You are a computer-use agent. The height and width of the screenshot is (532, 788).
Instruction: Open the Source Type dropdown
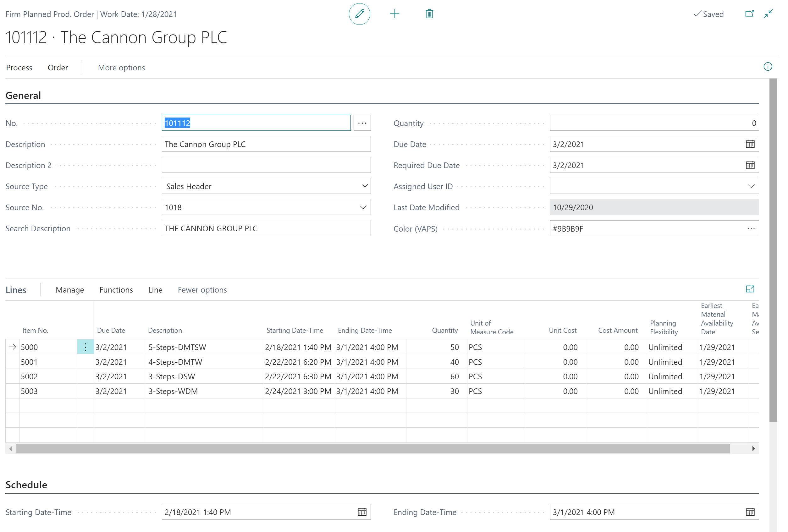[365, 186]
